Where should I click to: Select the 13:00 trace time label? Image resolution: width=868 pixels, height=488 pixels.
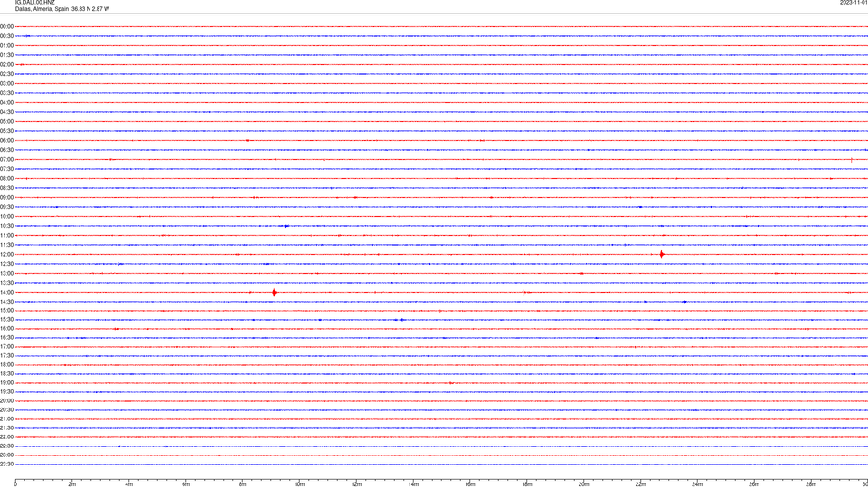point(6,273)
